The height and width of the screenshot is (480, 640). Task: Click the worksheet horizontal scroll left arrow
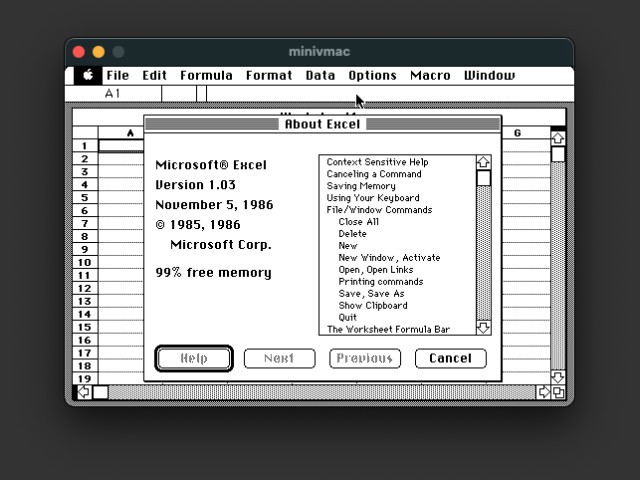click(x=84, y=392)
